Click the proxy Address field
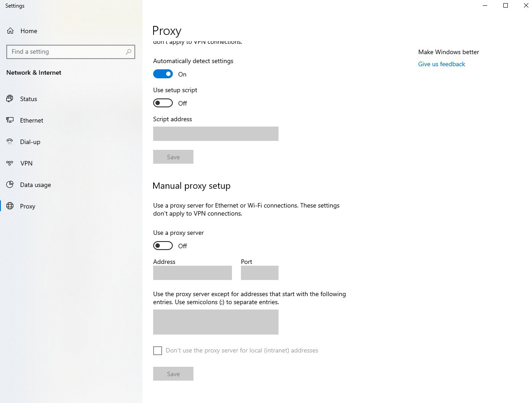Image resolution: width=532 pixels, height=403 pixels. (x=192, y=273)
